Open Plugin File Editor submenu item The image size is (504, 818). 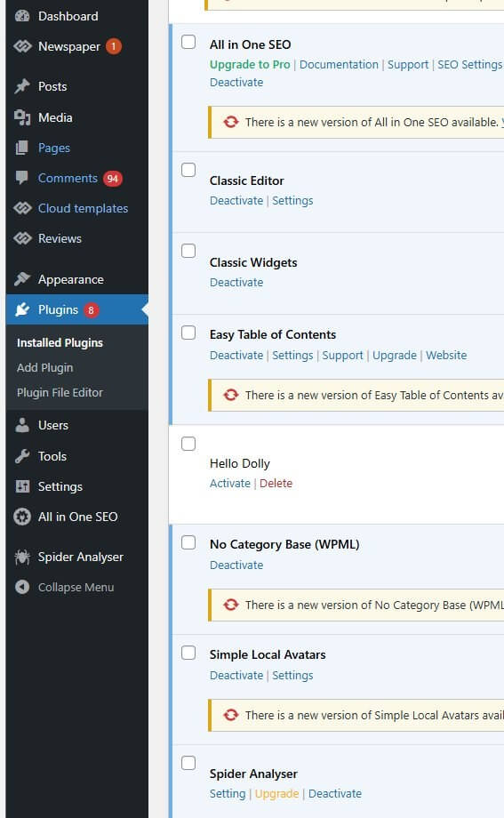pos(60,392)
